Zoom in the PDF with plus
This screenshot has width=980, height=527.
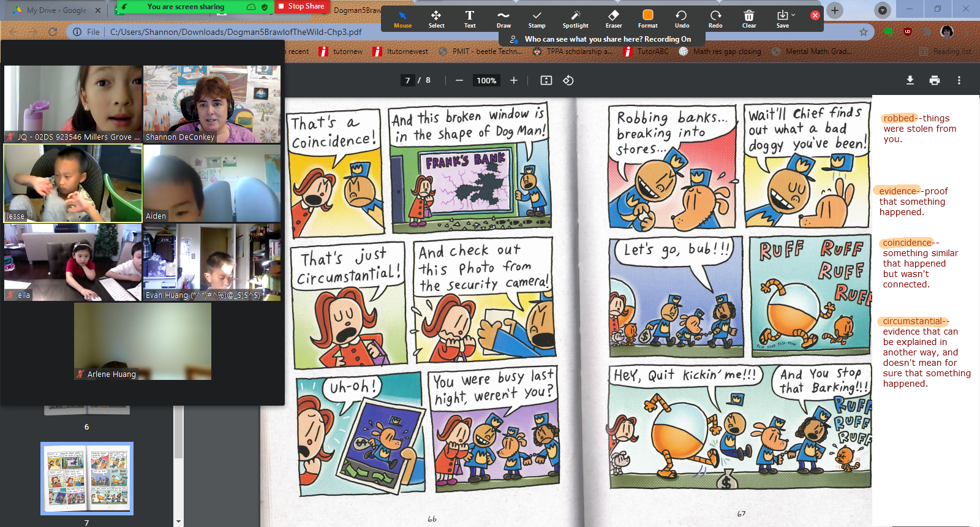[514, 80]
